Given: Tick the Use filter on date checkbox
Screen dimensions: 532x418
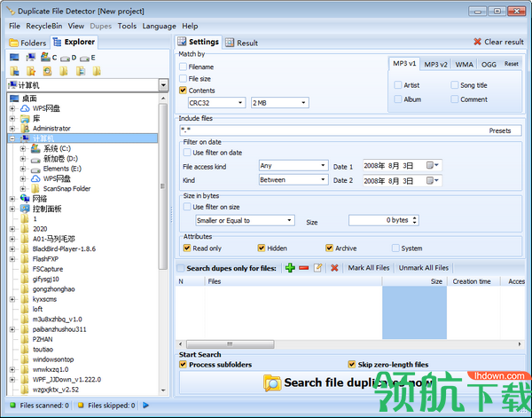Looking at the screenshot, I should pos(187,153).
